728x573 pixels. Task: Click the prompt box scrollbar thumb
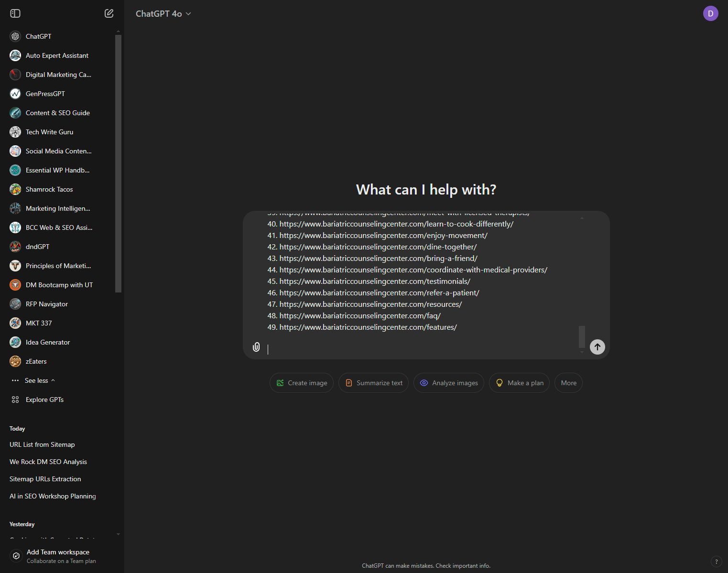pos(582,337)
